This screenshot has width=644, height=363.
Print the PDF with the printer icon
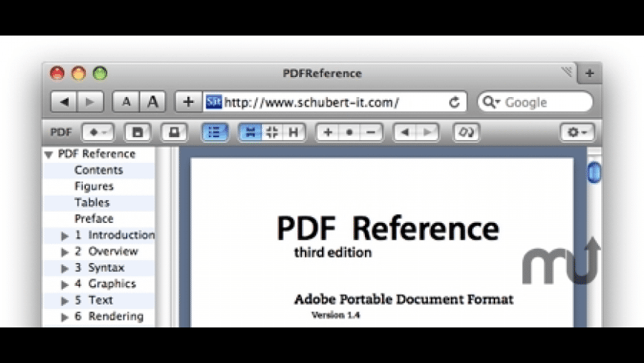[x=174, y=133]
